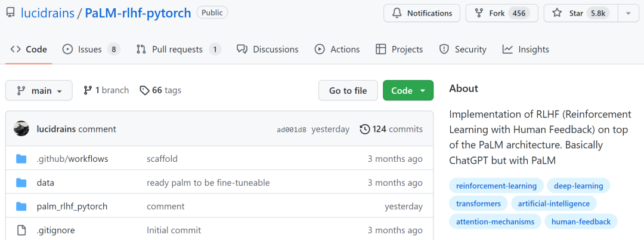
Task: Open the Pull requests tab
Action: [178, 50]
